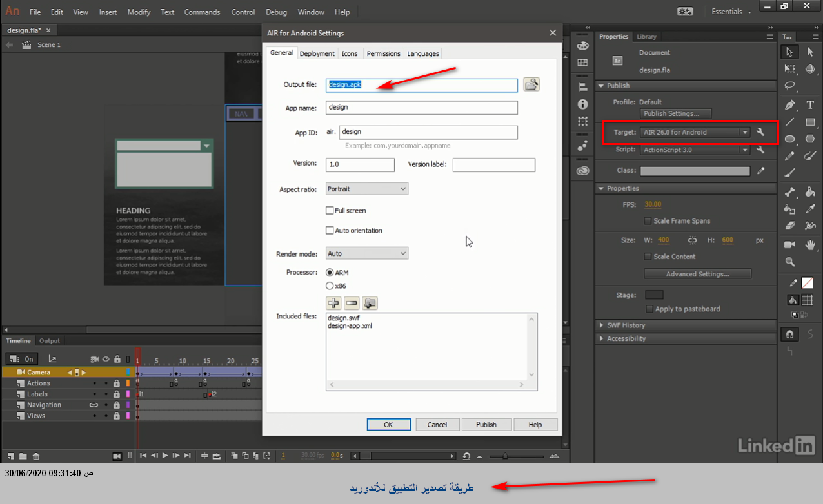Open the Align panel icon
The image size is (823, 504).
pyautogui.click(x=582, y=87)
